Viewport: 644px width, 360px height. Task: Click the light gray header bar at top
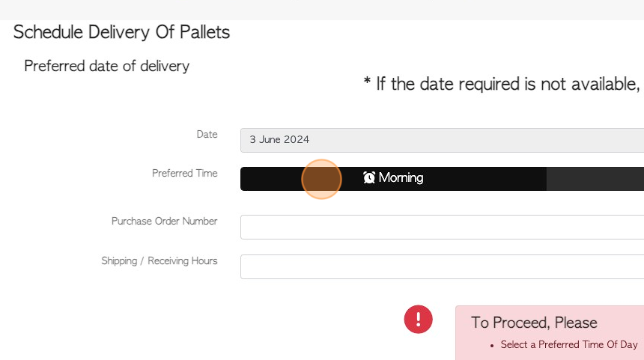(x=322, y=10)
